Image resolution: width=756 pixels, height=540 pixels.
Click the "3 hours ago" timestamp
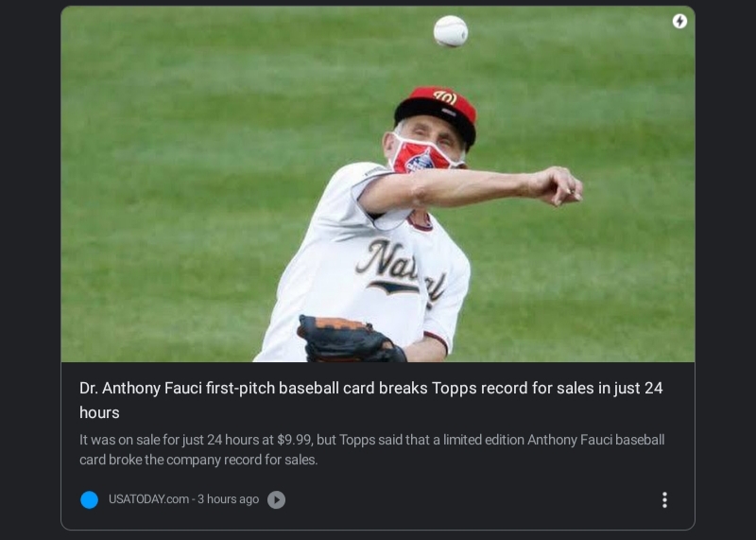point(228,499)
